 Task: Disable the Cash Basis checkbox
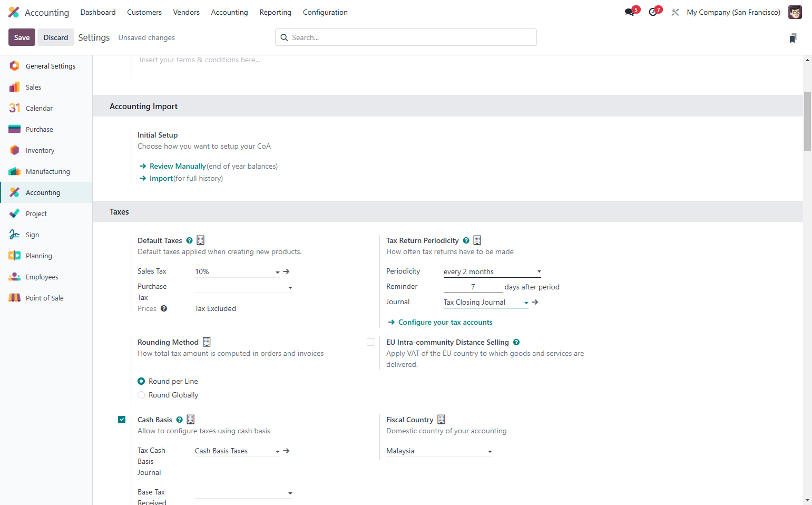click(x=122, y=420)
